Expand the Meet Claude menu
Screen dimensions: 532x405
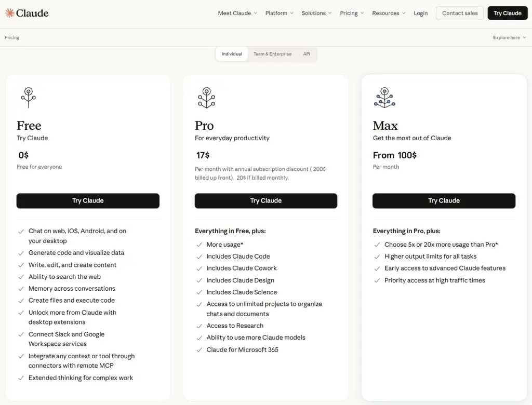pyautogui.click(x=237, y=13)
